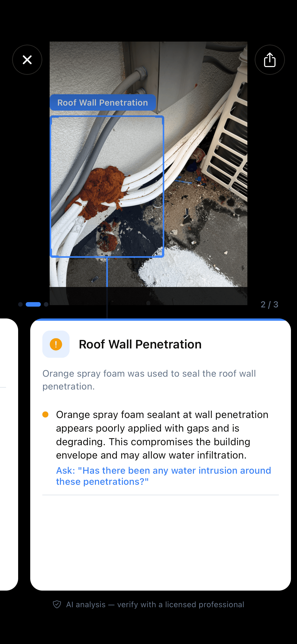The image size is (297, 644).
Task: Tap the orange bullet severity dot
Action: coord(45,414)
